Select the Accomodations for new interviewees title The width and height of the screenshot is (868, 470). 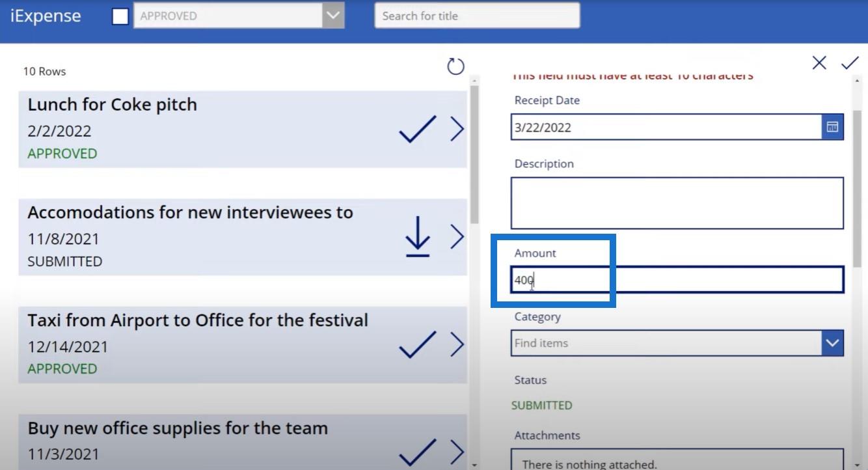(x=190, y=212)
